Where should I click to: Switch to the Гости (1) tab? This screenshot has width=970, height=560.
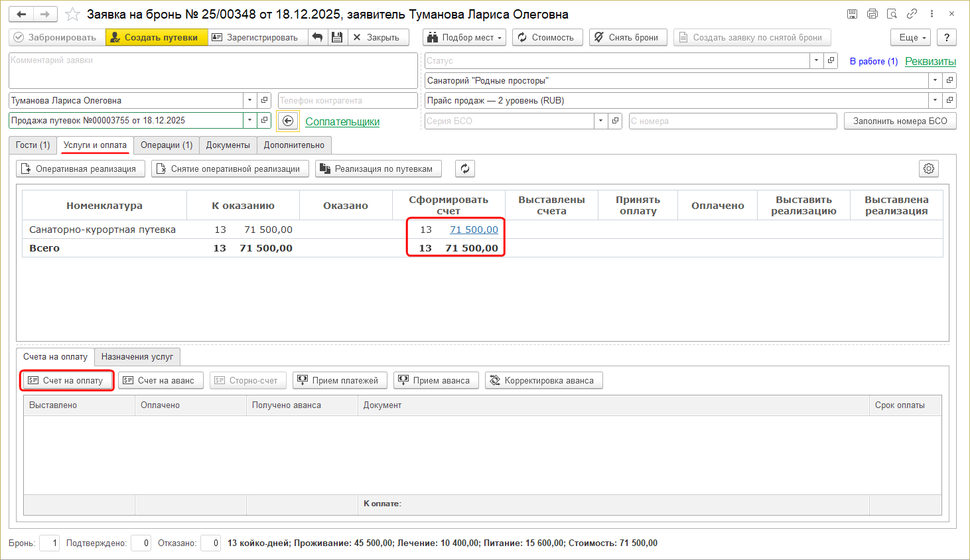click(33, 145)
